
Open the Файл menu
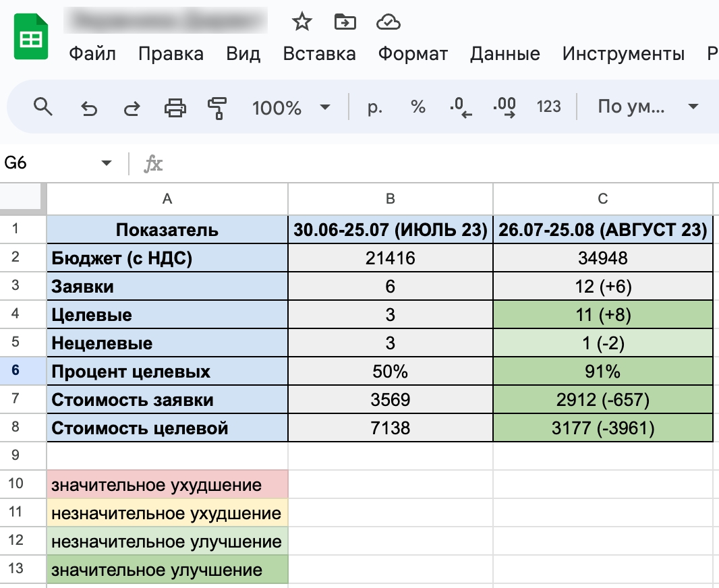click(x=92, y=54)
